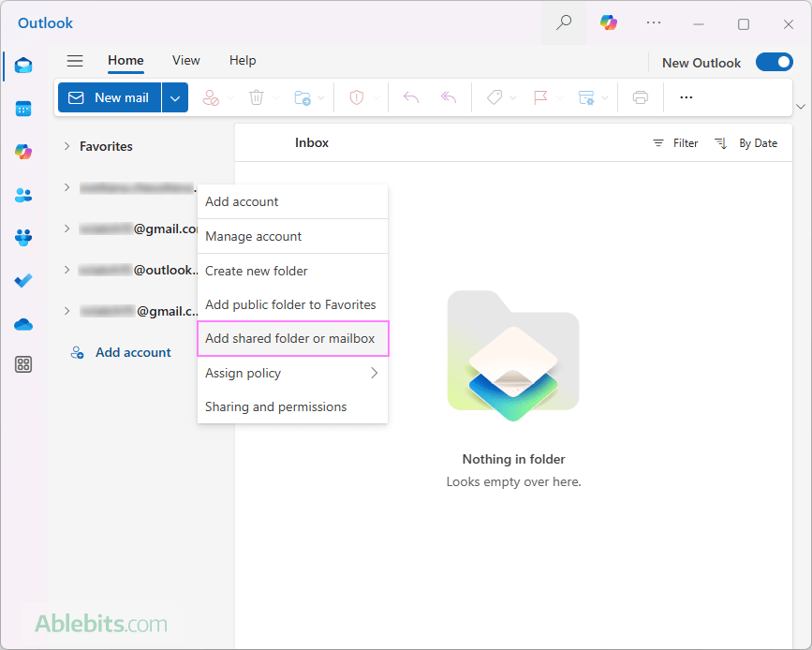Launch Copilot from the app sidebar
Viewport: 812px width, 650px height.
(23, 152)
